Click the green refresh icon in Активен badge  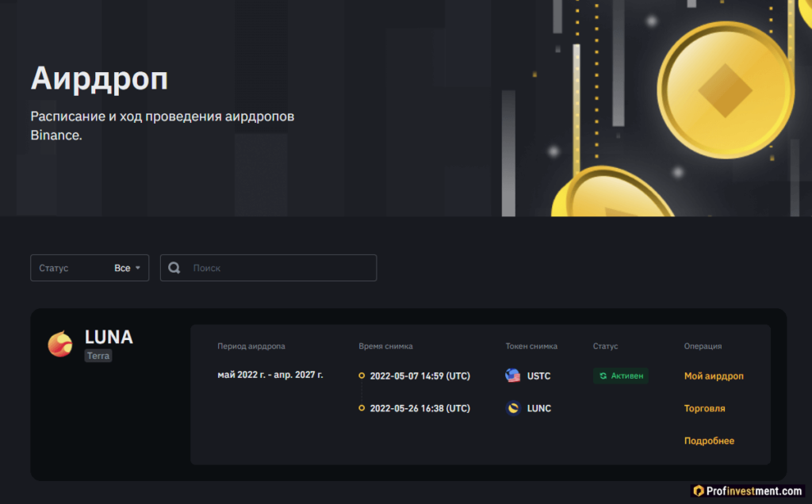603,376
